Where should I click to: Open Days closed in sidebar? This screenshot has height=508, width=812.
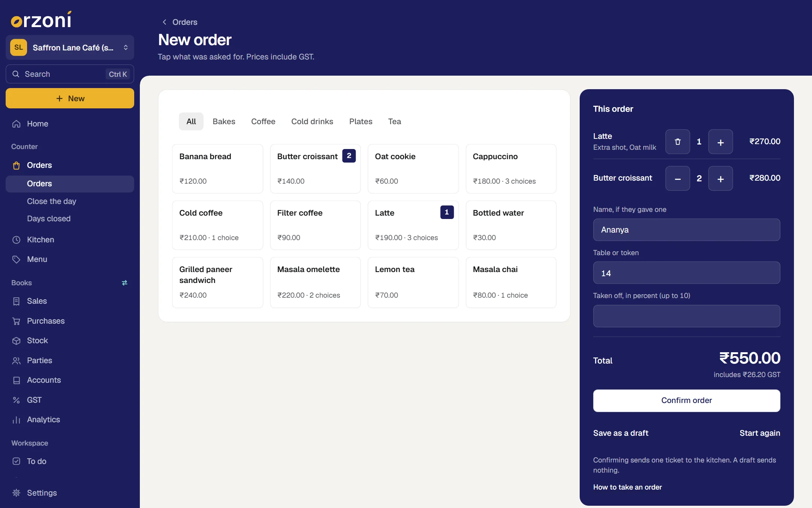[70, 219]
